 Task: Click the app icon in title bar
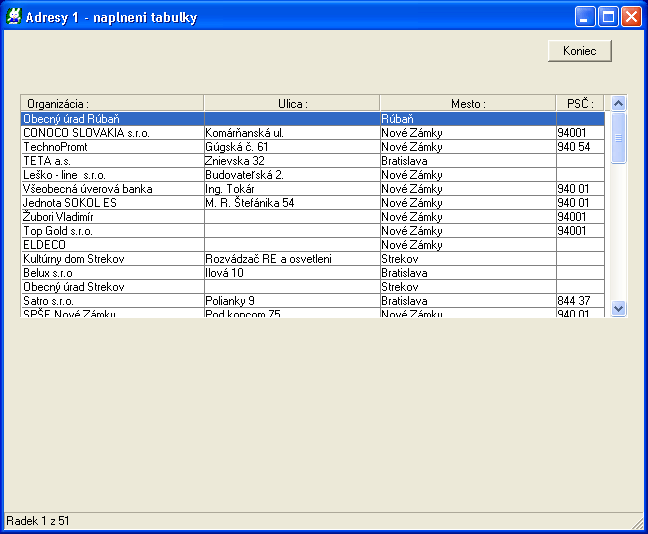coord(14,17)
